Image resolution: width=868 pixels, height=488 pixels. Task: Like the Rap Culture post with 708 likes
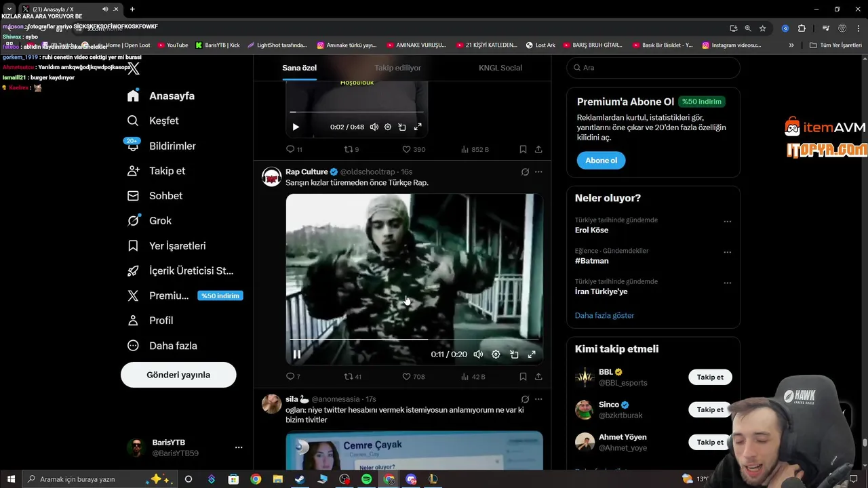tap(413, 377)
